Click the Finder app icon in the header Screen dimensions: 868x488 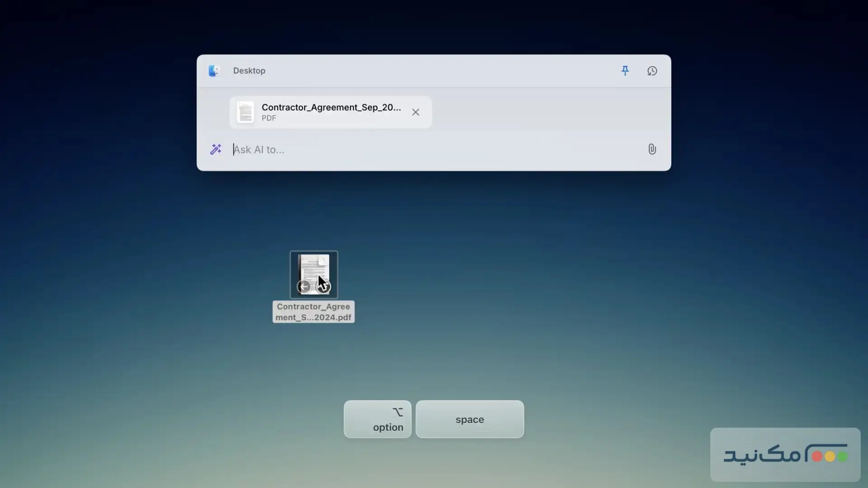[x=214, y=71]
